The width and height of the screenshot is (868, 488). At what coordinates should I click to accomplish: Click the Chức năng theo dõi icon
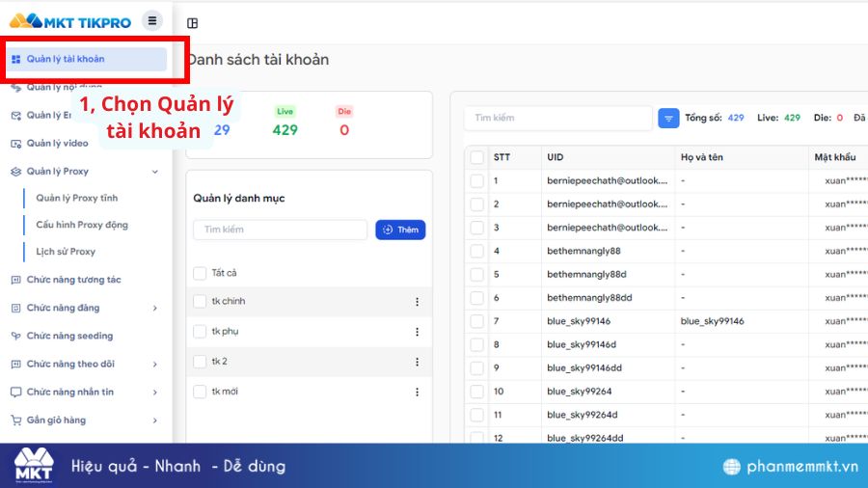[x=16, y=364]
